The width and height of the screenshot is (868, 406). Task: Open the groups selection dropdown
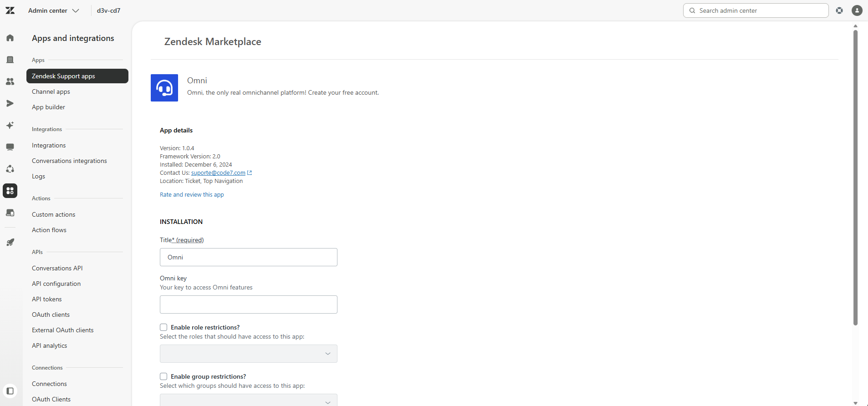(249, 400)
